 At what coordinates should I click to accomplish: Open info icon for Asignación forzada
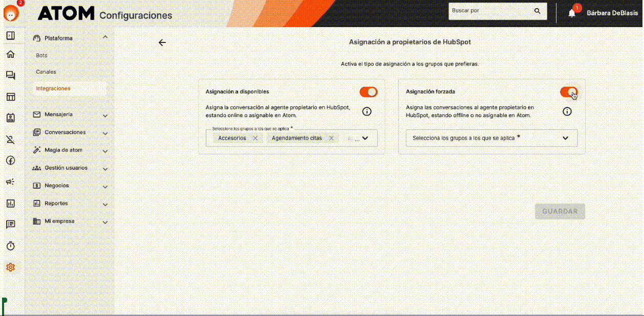click(567, 111)
